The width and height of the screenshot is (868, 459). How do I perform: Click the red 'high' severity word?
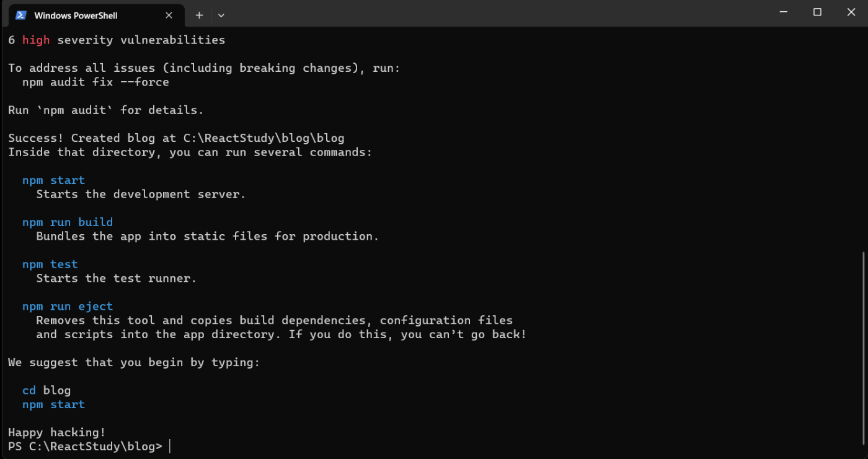(x=36, y=40)
